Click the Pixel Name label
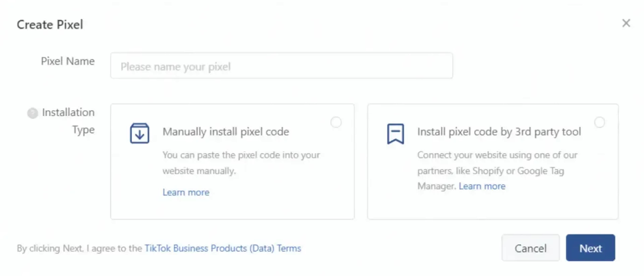The width and height of the screenshot is (644, 276). click(x=68, y=61)
